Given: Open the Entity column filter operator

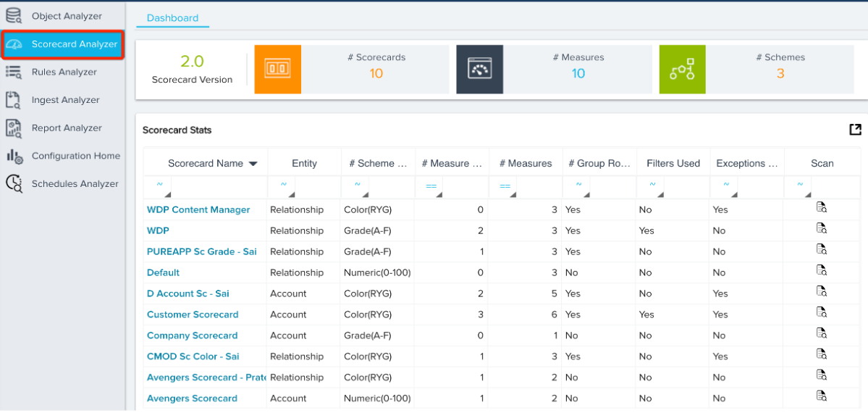Looking at the screenshot, I should [x=283, y=187].
